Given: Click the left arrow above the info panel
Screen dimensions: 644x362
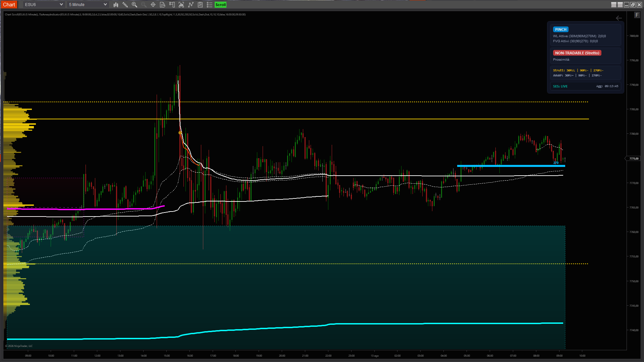Looking at the screenshot, I should coord(619,18).
